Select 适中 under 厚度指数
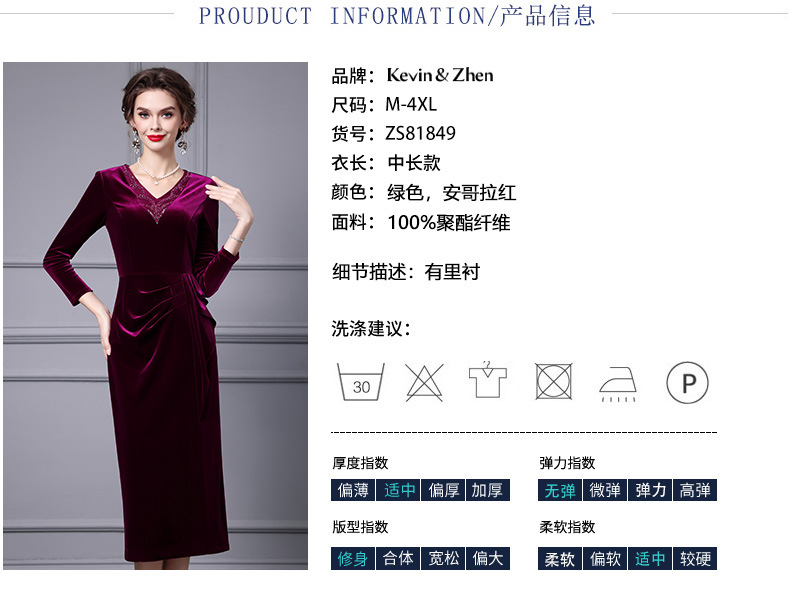 click(399, 490)
